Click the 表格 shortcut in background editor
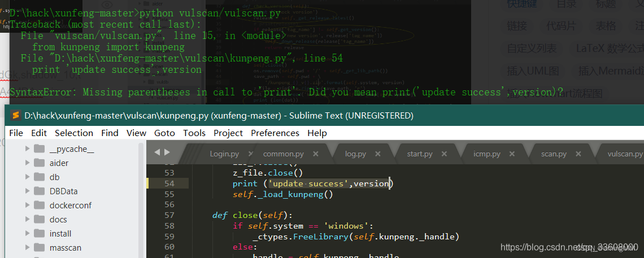Viewport: 644px width, 258px height. click(606, 26)
